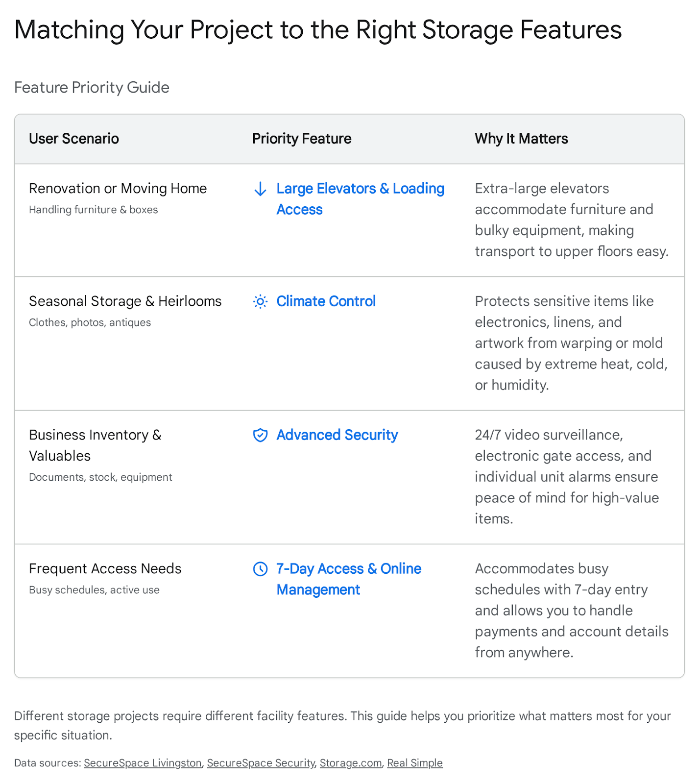Screen dimensions: 699x784
Task: Visit the Real Simple data source
Action: click(414, 763)
